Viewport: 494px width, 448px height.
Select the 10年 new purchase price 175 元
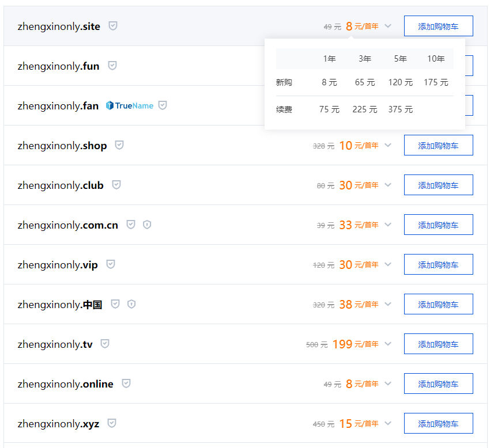(436, 82)
